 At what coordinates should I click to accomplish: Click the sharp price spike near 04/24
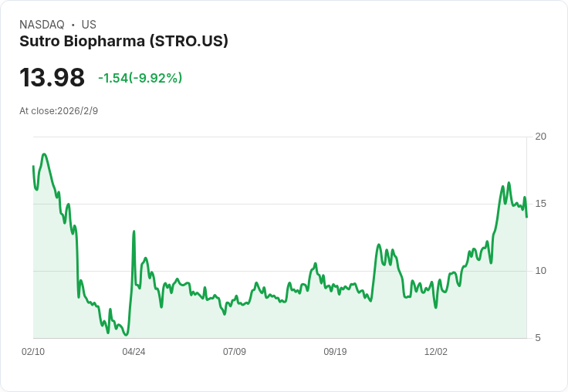pyautogui.click(x=134, y=231)
